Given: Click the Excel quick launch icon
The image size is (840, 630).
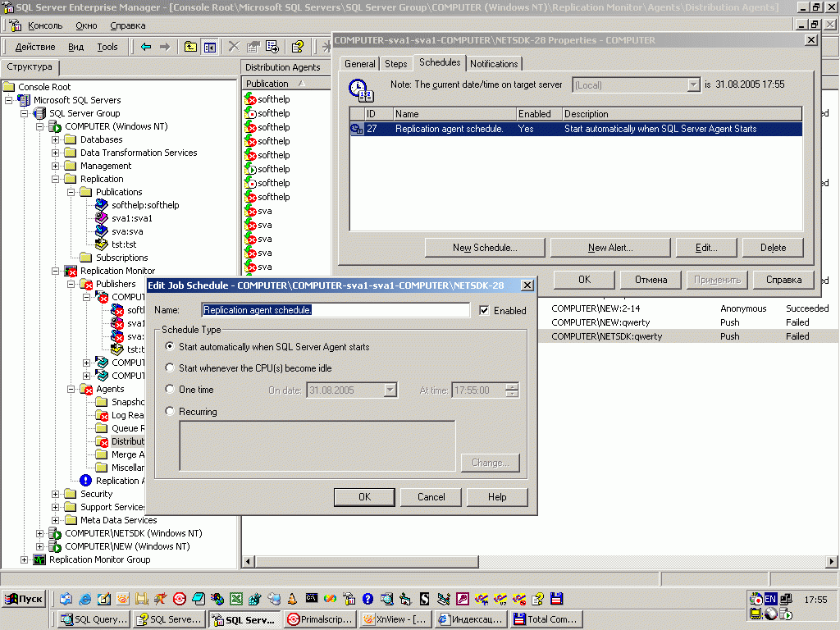Looking at the screenshot, I should 235,599.
